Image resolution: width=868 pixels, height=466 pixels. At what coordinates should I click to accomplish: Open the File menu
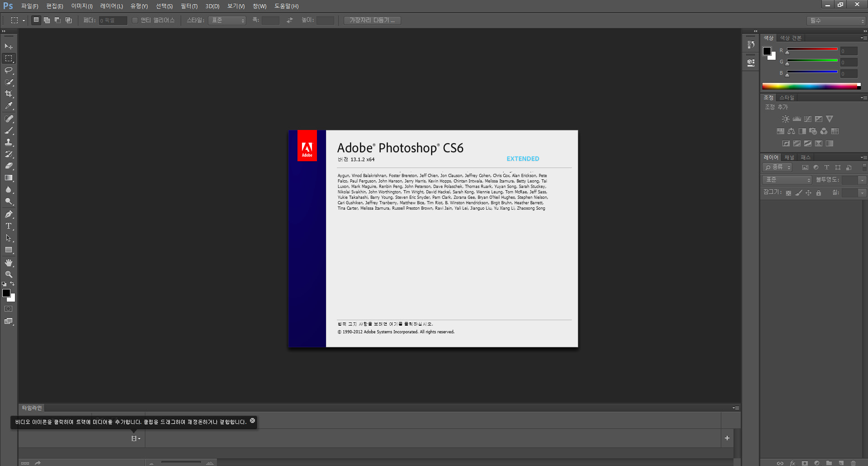tap(29, 6)
